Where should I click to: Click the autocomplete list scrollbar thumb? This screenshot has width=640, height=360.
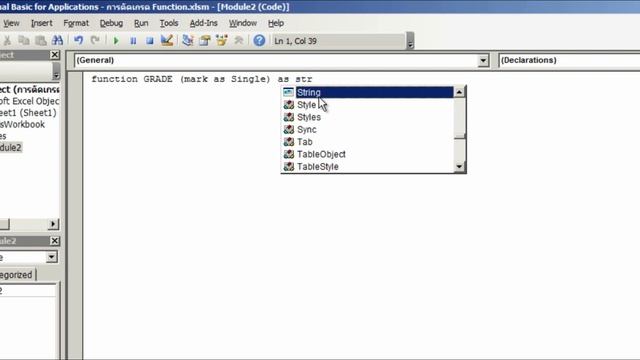(459, 118)
